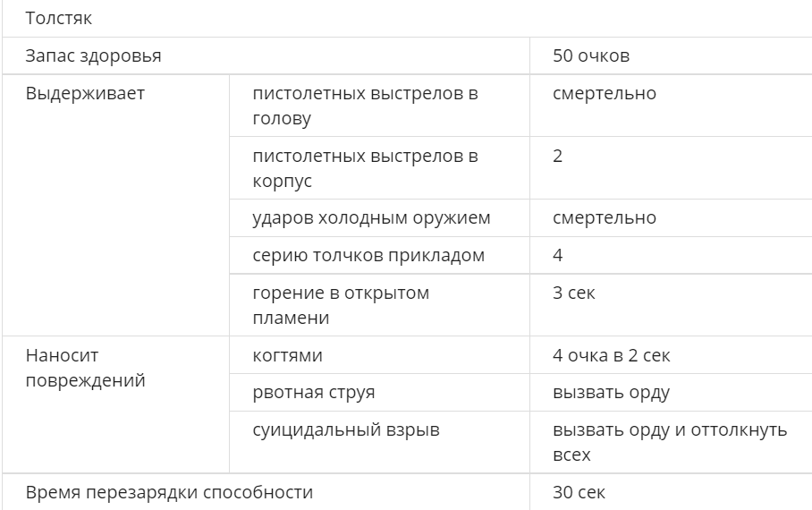Select the "3 сек" burn duration value
Screen dimensions: 812x510
coord(574,293)
